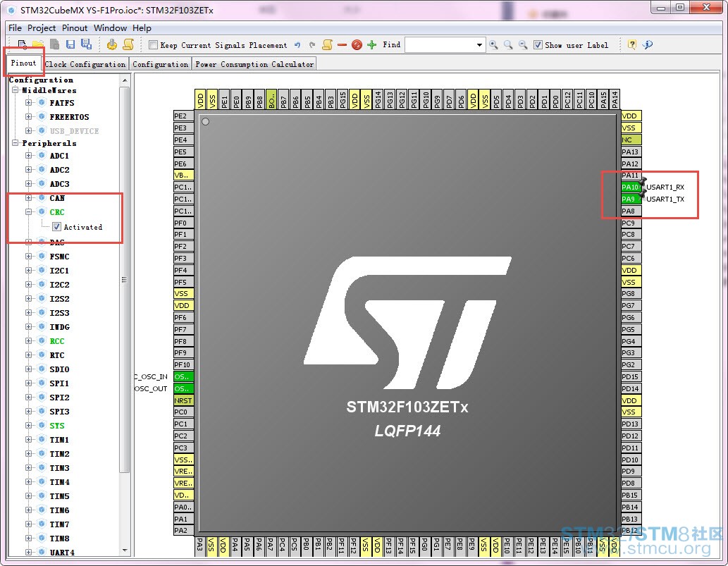Expand the FATFS middleware node
Image resolution: width=728 pixels, height=566 pixels.
click(28, 103)
